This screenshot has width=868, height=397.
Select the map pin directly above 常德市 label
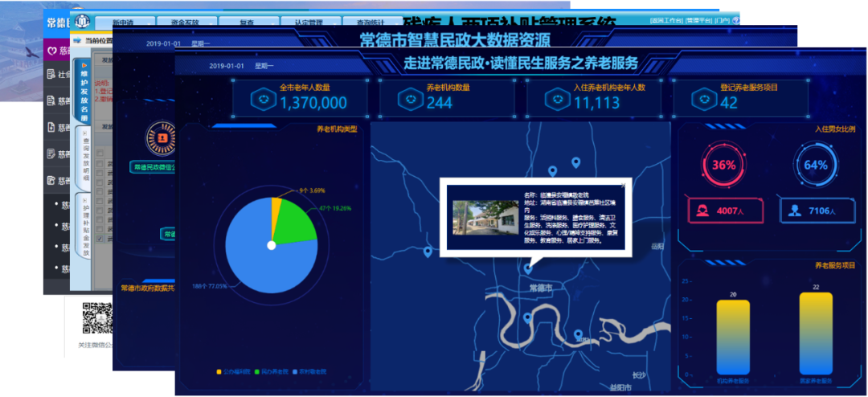click(x=527, y=269)
